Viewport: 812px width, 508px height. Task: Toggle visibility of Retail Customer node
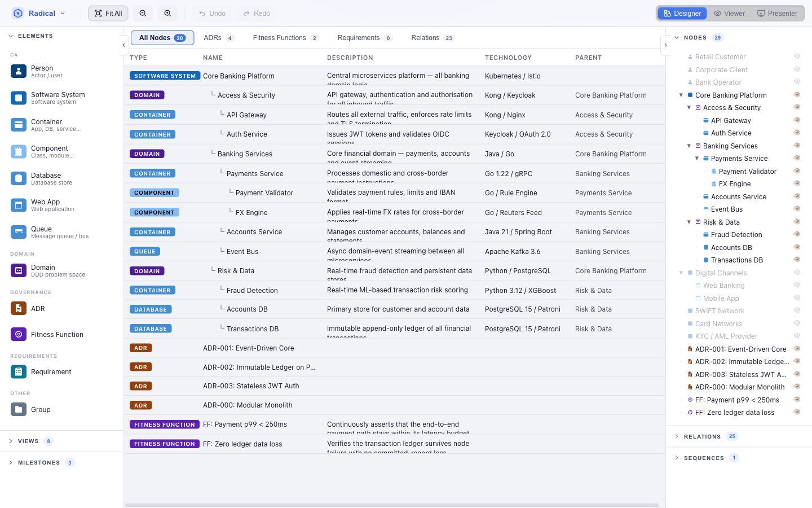click(797, 56)
